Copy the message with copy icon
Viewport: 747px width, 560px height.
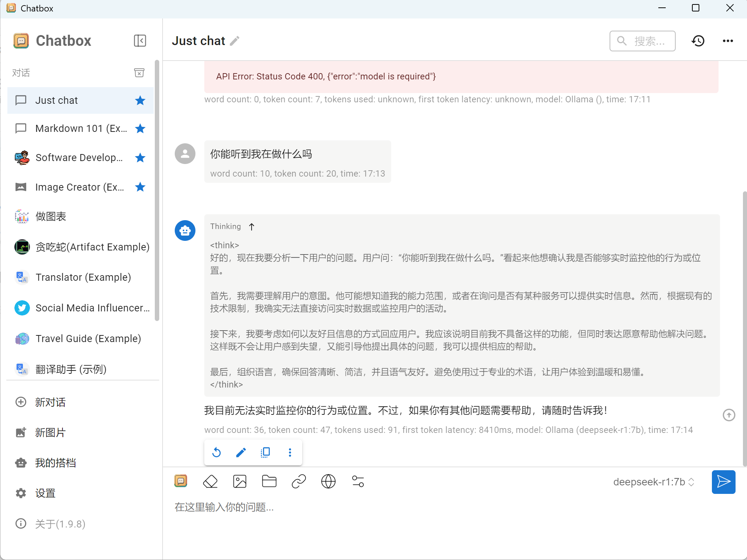click(x=265, y=453)
